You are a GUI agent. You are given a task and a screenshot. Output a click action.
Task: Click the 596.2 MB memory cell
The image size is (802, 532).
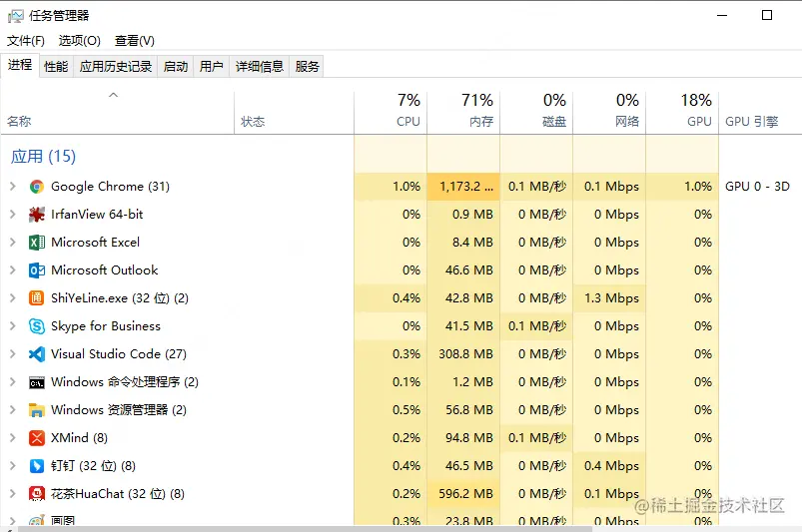pos(465,494)
